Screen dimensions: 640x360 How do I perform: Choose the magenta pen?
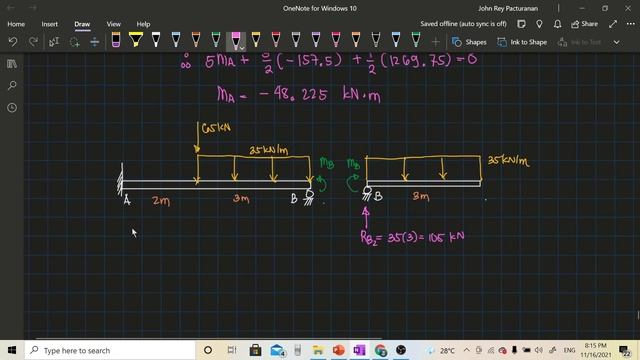pyautogui.click(x=336, y=40)
